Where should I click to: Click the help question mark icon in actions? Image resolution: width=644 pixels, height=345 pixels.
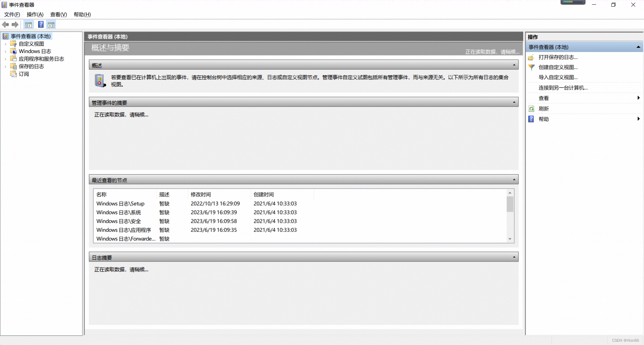(531, 119)
